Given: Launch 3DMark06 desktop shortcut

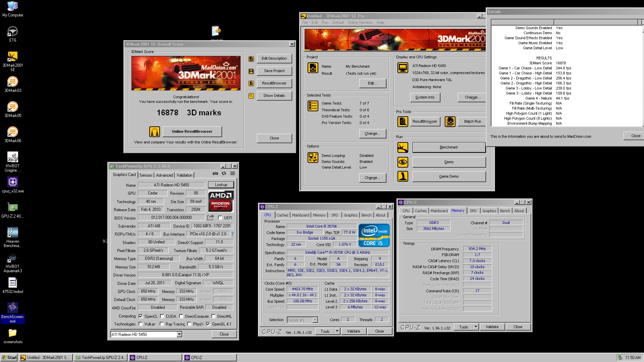Looking at the screenshot, I should [13, 135].
